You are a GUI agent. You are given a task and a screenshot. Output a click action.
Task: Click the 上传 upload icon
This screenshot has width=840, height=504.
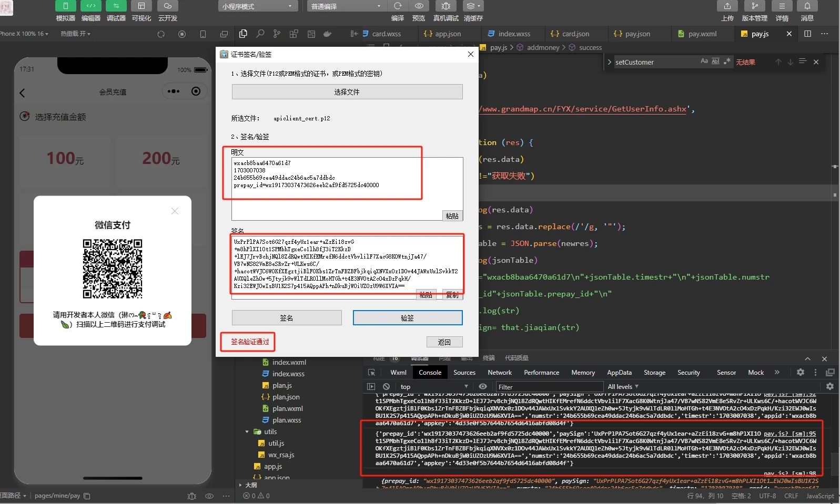point(727,6)
